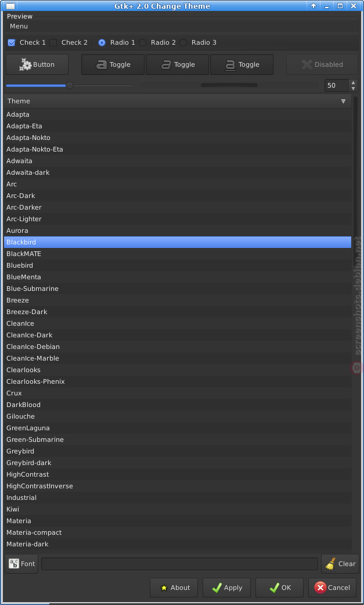Screen dimensions: 364x605
Task: Select the Adapta-Nokto theme
Action: click(178, 138)
